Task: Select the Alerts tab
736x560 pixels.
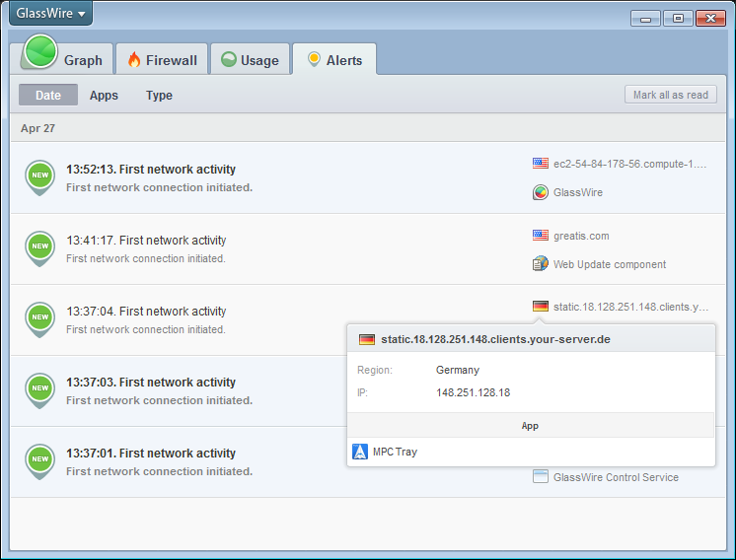Action: (334, 59)
